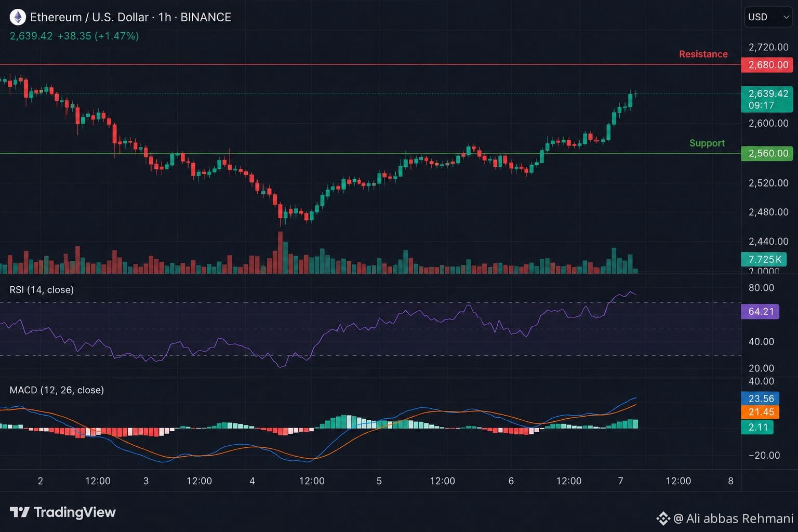Click the RSI 40.00 axis label

761,342
